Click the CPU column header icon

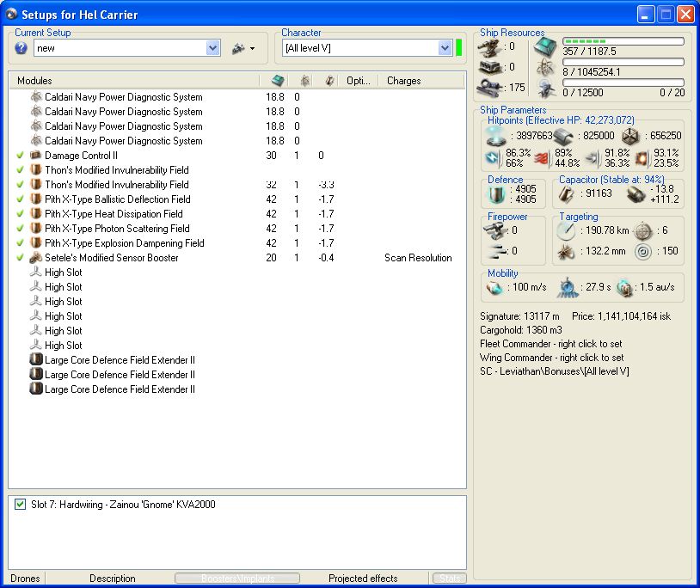click(277, 81)
